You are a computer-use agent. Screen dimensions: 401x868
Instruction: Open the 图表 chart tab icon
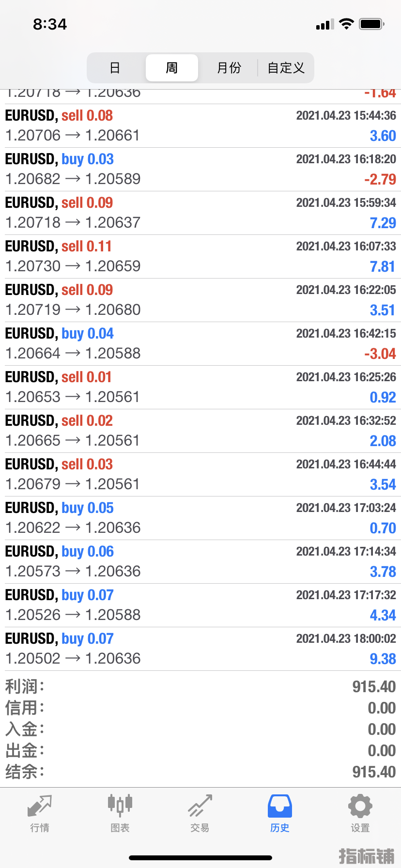pyautogui.click(x=120, y=806)
